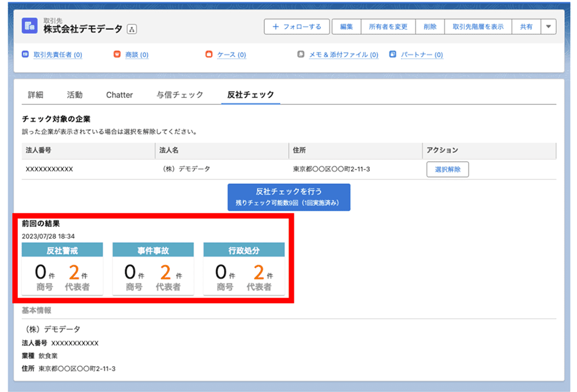Select the 反社チェック tab

pos(250,95)
